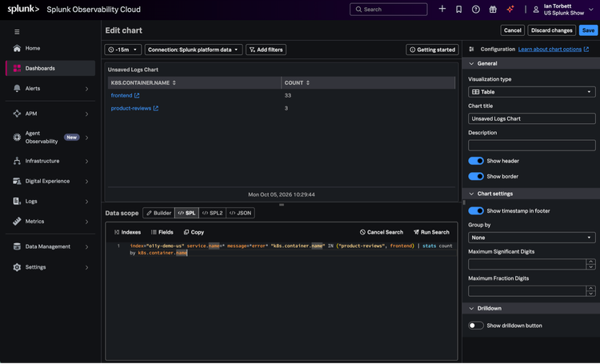Image resolution: width=600 pixels, height=364 pixels.
Task: Open Visualization type Table dropdown
Action: pyautogui.click(x=531, y=92)
